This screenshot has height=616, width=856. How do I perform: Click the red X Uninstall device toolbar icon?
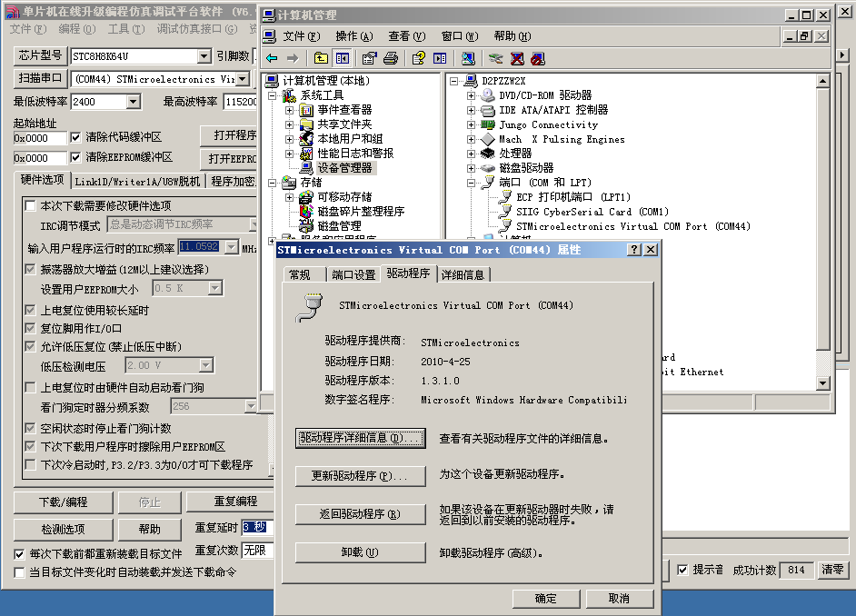click(516, 57)
